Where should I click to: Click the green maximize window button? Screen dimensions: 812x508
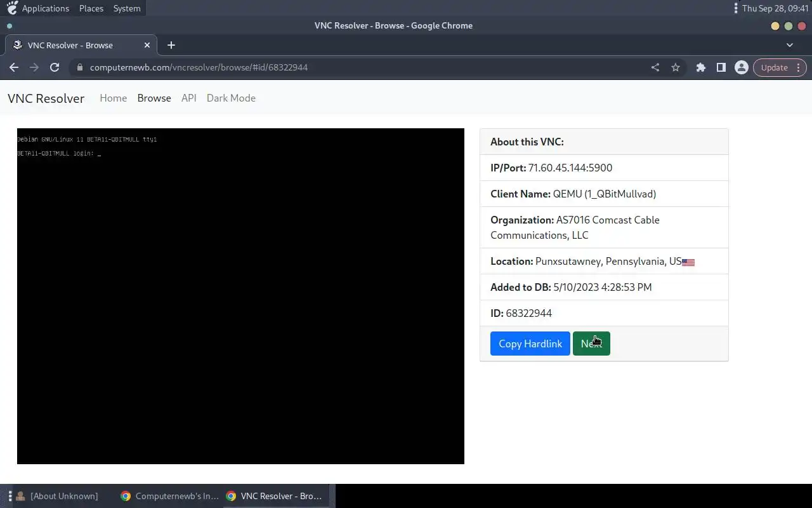point(789,26)
